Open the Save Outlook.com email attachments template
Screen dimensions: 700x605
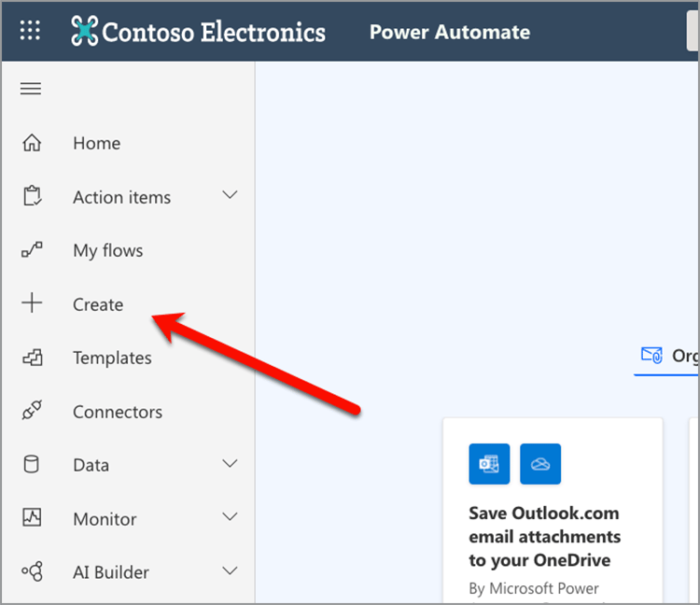[544, 537]
